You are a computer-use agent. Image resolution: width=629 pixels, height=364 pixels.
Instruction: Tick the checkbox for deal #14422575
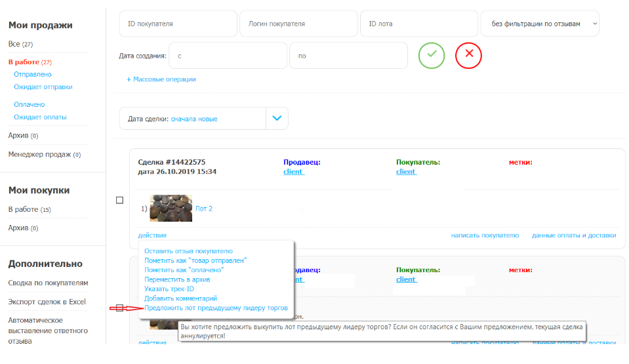119,201
